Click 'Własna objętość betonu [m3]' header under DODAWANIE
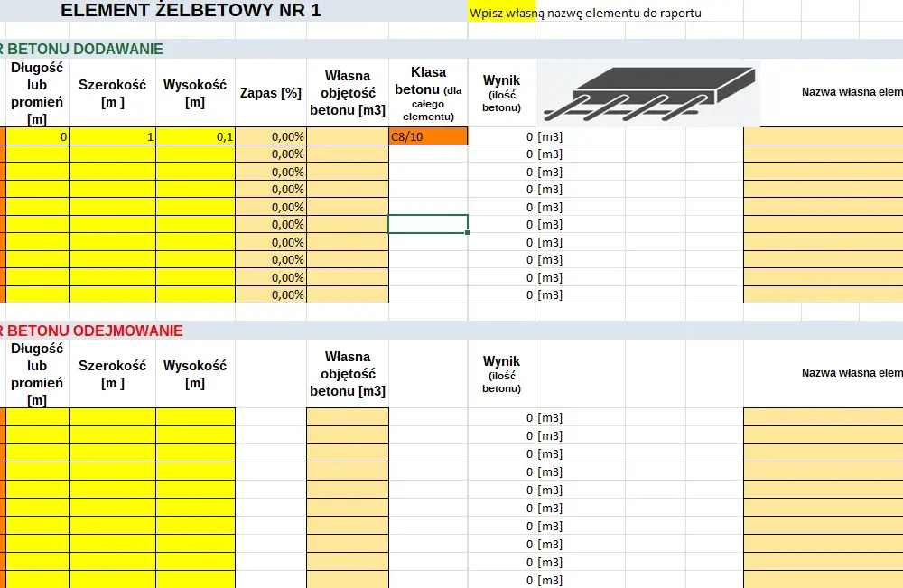 pos(348,93)
